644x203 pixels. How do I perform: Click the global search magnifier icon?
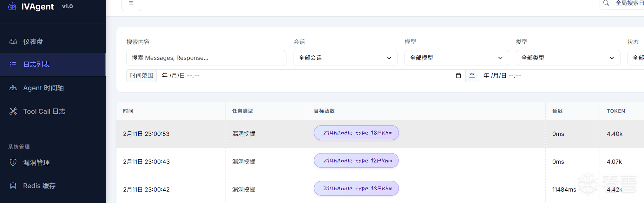pos(606,3)
